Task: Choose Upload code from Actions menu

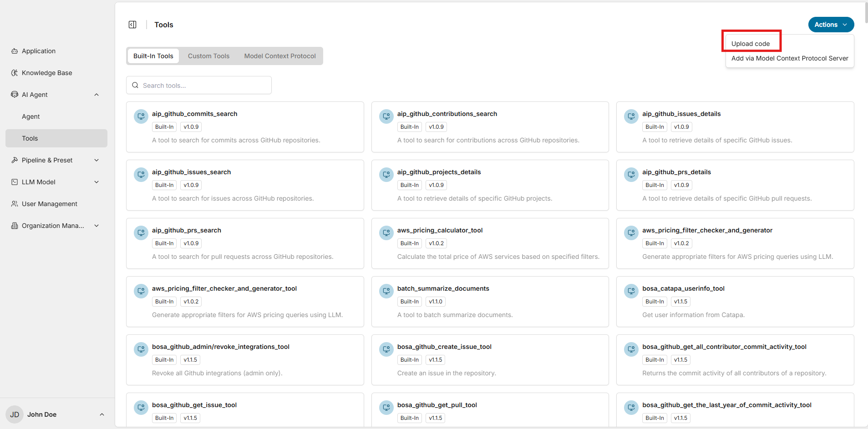Action: pos(751,44)
